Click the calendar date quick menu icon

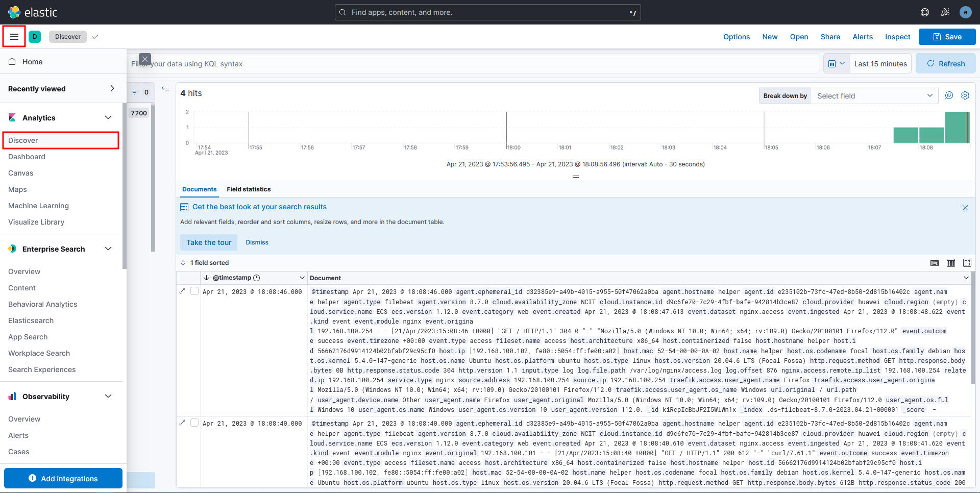(x=837, y=64)
